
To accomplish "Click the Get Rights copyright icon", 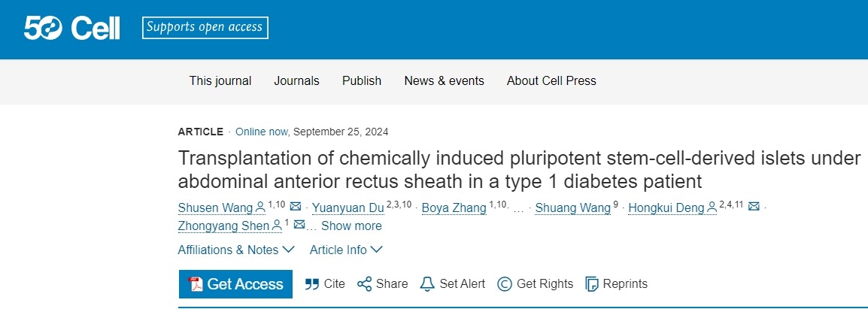I will pyautogui.click(x=505, y=284).
